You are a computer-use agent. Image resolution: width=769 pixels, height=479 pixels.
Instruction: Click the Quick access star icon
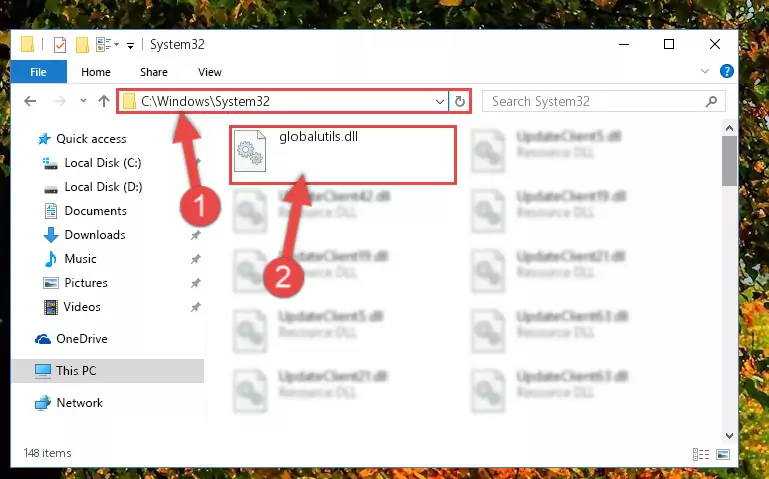click(x=44, y=139)
